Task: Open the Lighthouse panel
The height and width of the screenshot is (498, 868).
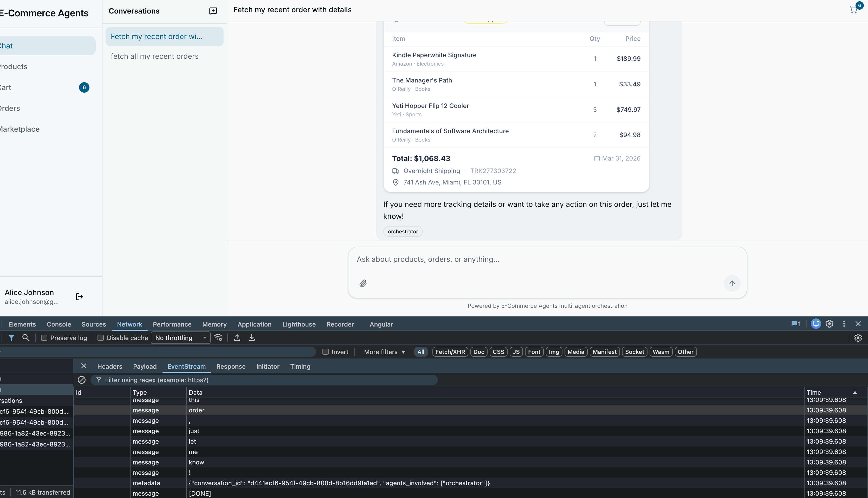Action: click(x=299, y=324)
